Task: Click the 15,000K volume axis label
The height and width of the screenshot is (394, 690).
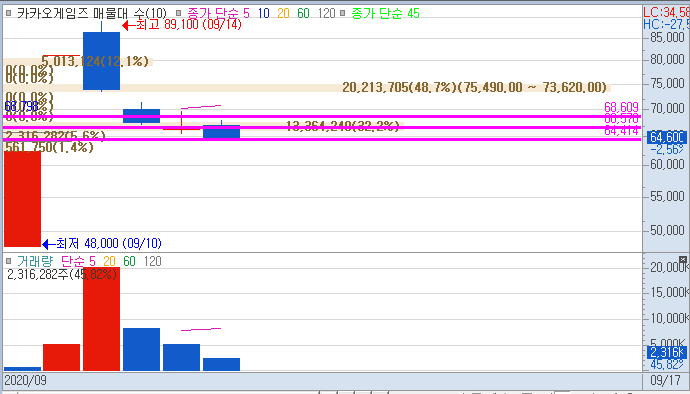Action: [669, 292]
